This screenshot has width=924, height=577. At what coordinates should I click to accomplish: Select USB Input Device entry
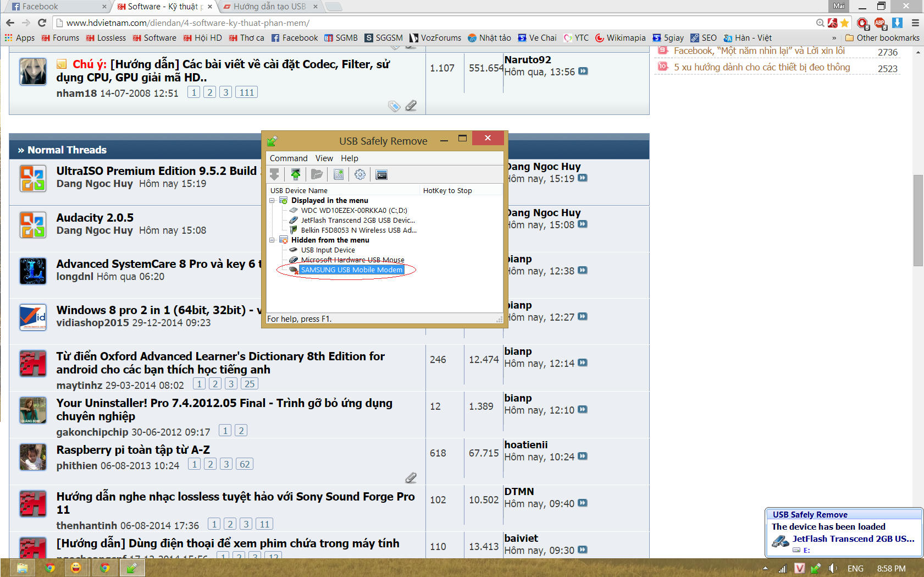click(328, 250)
